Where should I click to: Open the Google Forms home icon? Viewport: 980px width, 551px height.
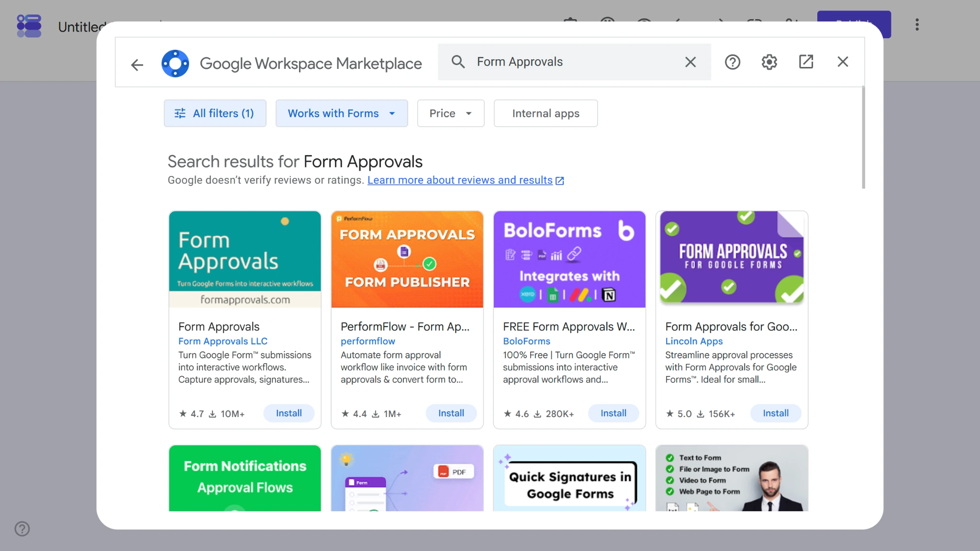point(29,26)
